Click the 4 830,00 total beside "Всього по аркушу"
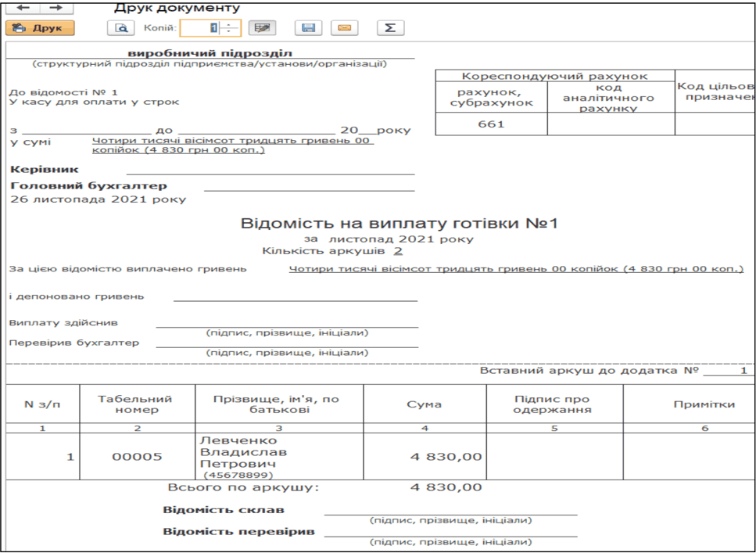This screenshot has height=553, width=756. [446, 487]
